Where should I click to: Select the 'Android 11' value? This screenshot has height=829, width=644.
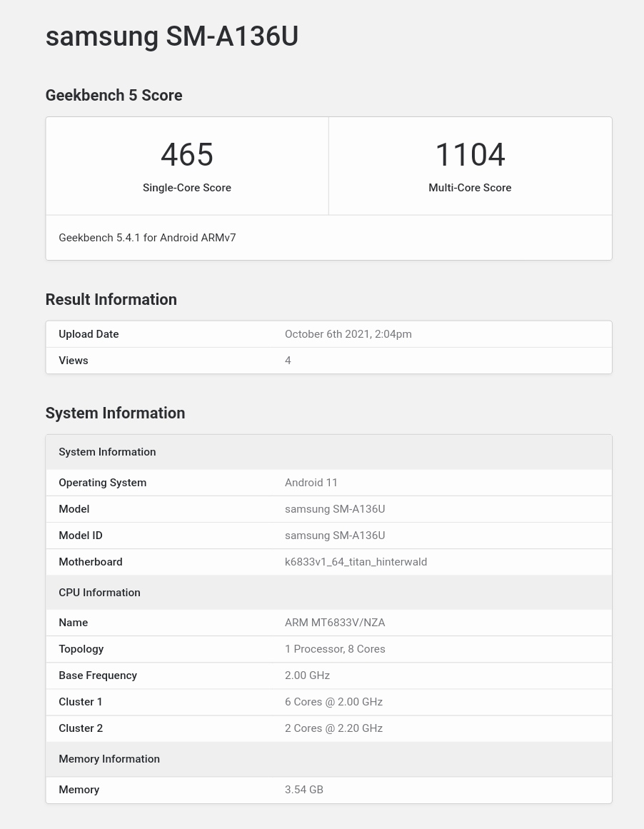[x=311, y=483]
